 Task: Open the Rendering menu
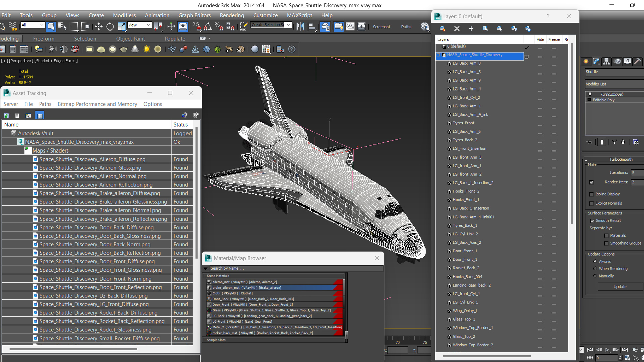click(x=232, y=15)
